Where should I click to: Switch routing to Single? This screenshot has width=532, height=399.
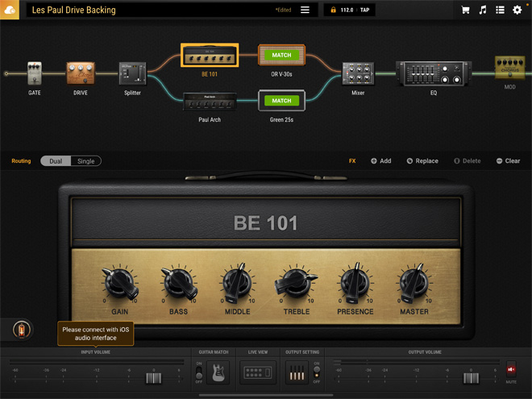85,161
